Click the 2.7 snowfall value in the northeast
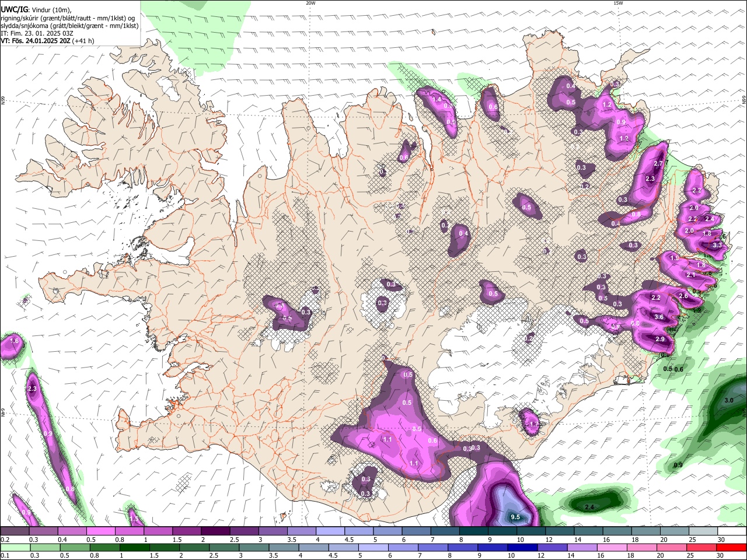Image resolution: width=747 pixels, height=560 pixels. tap(659, 164)
